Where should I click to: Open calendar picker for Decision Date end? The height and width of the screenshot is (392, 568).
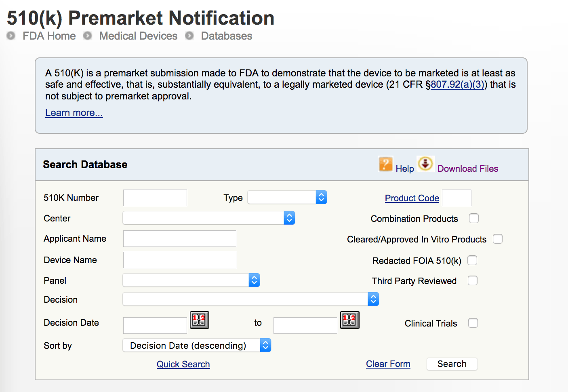[x=350, y=320]
